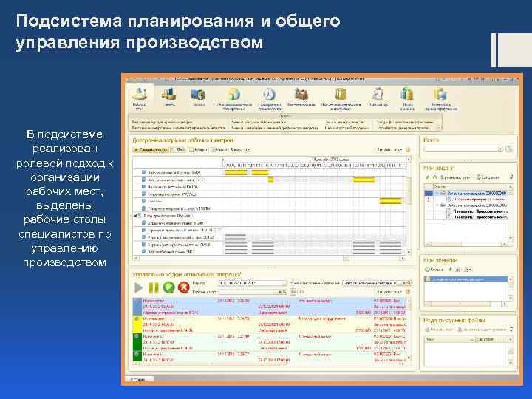
Task: Click the settings icon right of the diagram toolbar
Action: [408, 149]
